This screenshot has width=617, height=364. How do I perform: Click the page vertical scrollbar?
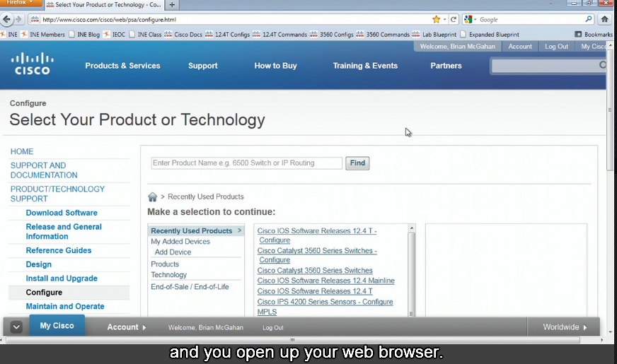610,110
